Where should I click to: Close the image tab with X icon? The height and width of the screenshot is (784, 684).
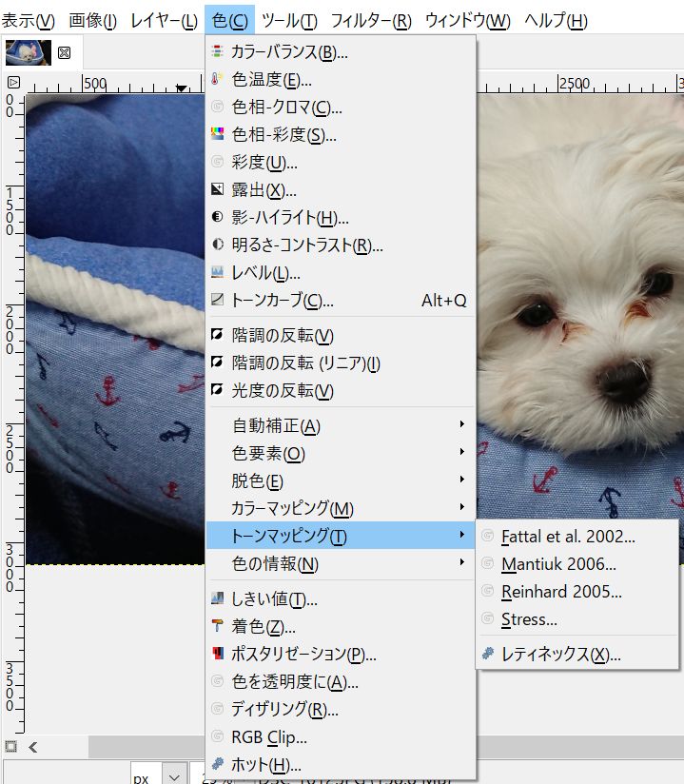[64, 52]
